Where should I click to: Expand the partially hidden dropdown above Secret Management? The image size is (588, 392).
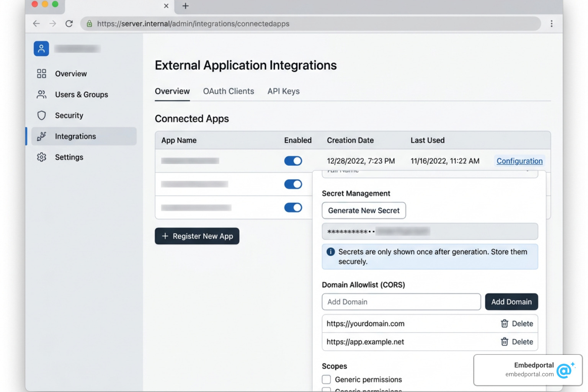(430, 174)
